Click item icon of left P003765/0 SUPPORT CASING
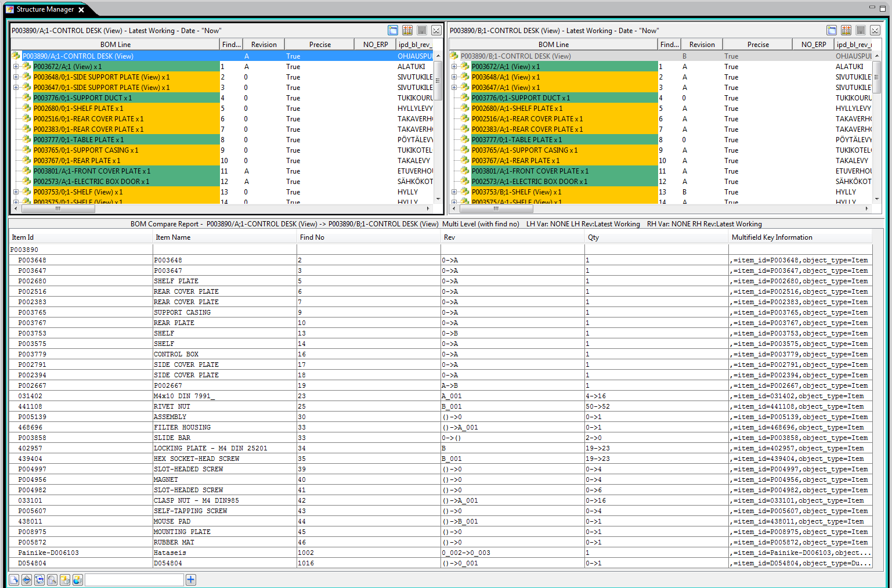Viewport: 892px width, 588px height. 27,150
